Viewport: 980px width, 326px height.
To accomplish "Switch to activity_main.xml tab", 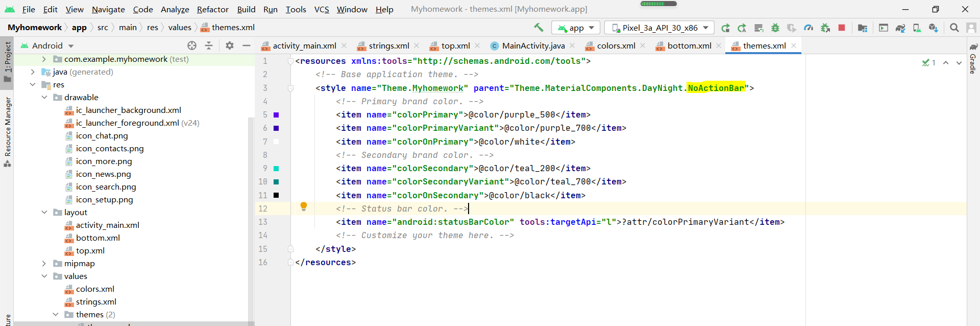I will (x=304, y=46).
